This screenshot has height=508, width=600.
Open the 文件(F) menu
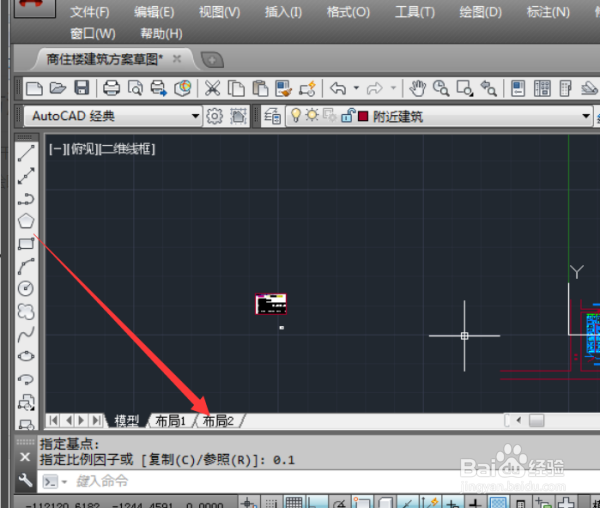coord(90,12)
